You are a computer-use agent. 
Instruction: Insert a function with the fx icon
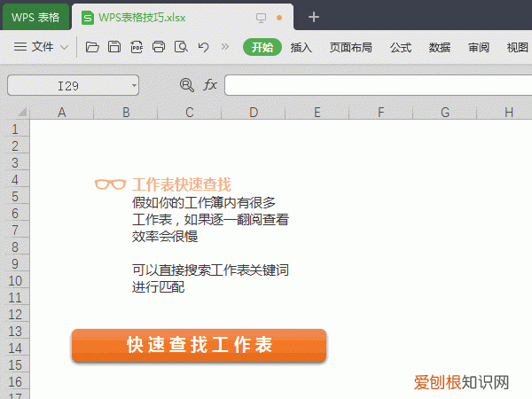(210, 85)
